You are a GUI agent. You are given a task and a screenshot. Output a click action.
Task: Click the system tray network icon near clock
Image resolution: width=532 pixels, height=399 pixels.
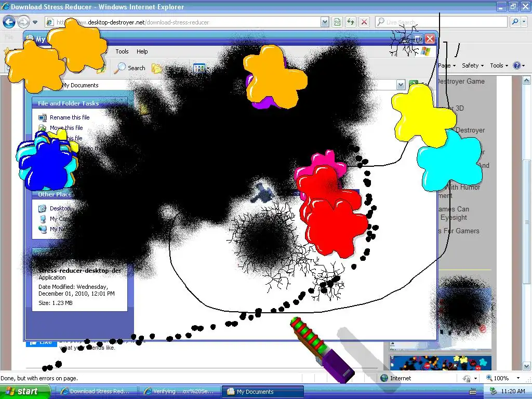coord(492,391)
